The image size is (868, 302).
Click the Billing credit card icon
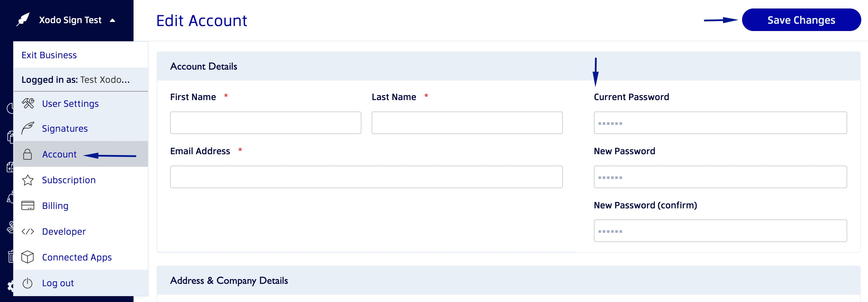point(28,206)
